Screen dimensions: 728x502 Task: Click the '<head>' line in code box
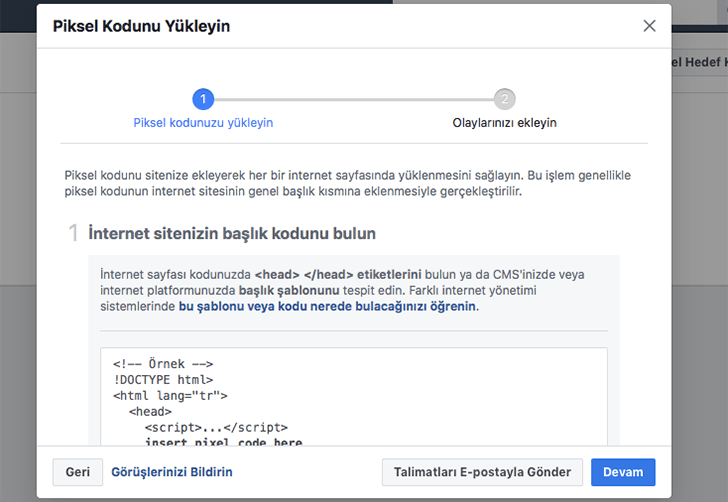(150, 411)
